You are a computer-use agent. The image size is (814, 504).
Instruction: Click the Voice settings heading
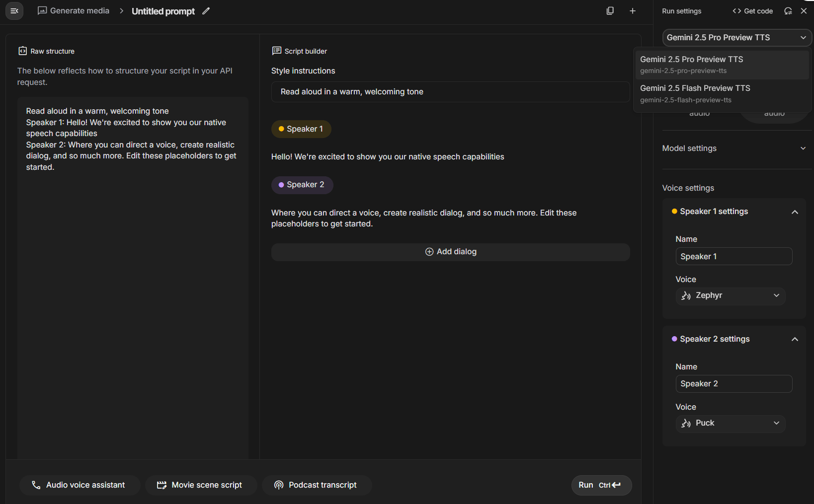[688, 188]
